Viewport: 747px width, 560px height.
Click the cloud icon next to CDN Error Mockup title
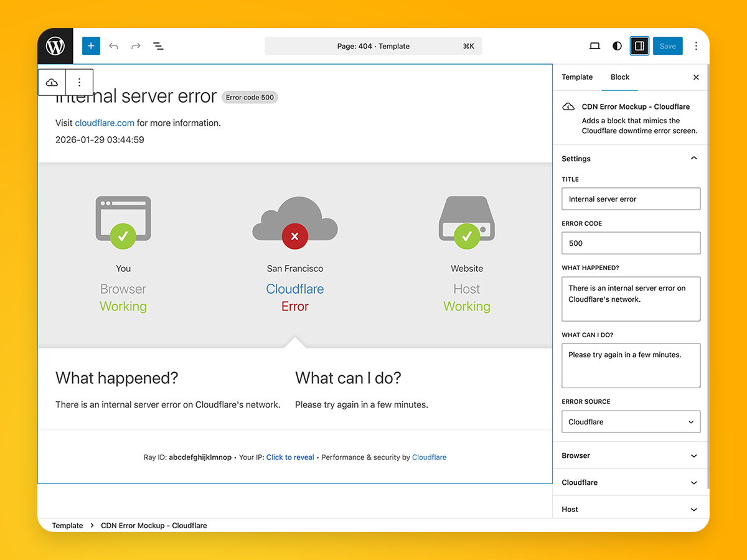click(568, 107)
